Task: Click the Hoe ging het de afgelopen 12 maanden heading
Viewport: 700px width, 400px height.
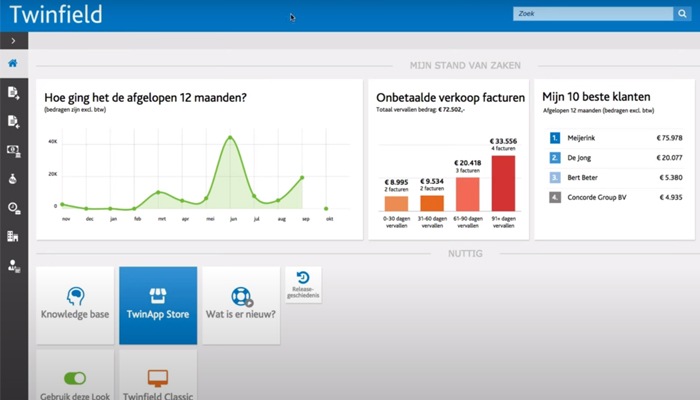Action: pyautogui.click(x=145, y=98)
